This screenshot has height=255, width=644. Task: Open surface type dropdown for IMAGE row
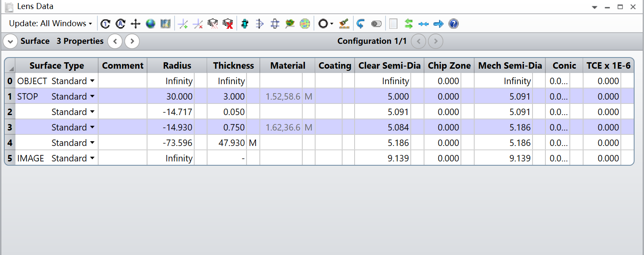tap(92, 158)
